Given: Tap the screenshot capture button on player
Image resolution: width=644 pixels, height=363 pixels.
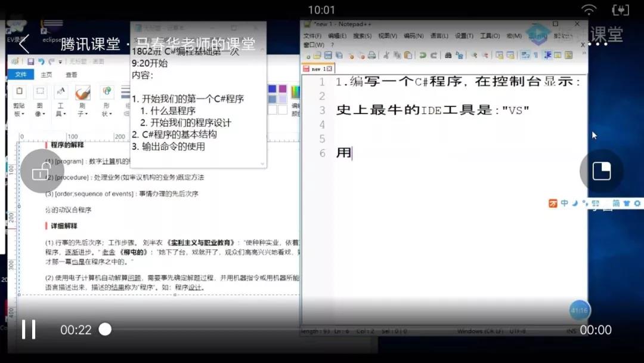Looking at the screenshot, I should click(601, 171).
